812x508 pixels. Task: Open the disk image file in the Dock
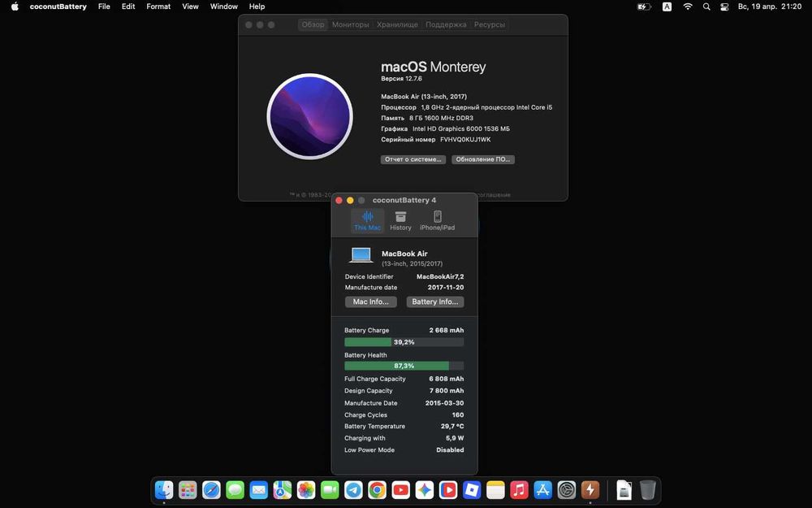(x=624, y=489)
